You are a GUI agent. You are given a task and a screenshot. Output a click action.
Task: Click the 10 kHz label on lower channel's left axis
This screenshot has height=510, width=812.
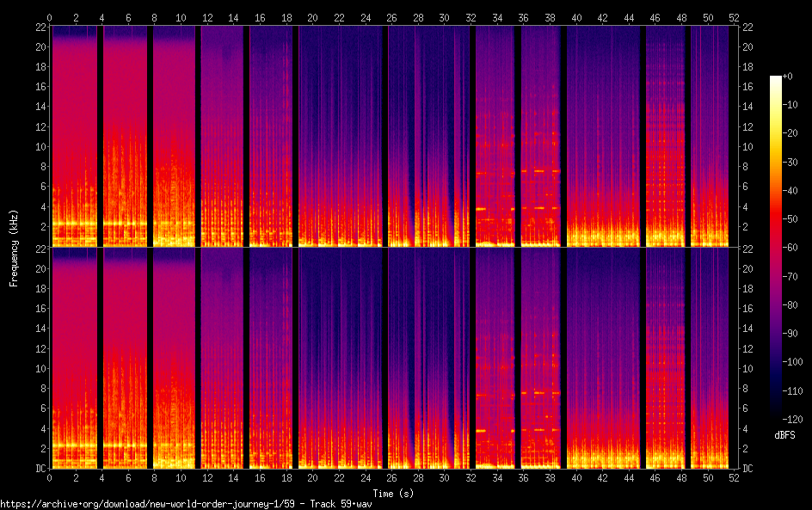click(40, 368)
